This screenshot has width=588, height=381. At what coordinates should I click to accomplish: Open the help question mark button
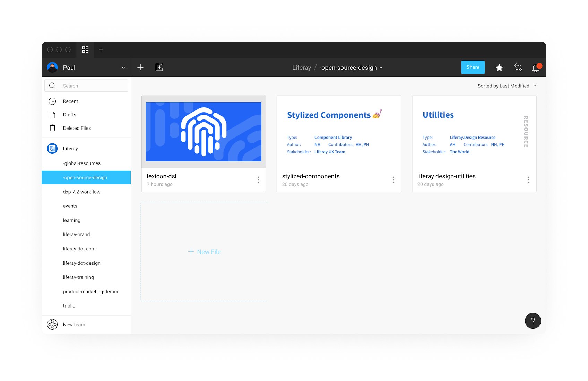pos(533,321)
